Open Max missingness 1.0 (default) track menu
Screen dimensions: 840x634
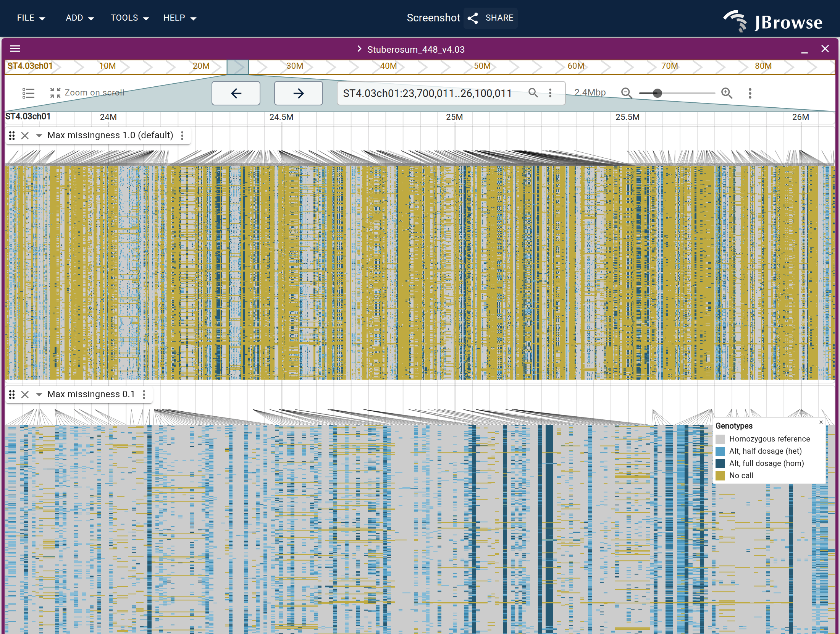[182, 136]
